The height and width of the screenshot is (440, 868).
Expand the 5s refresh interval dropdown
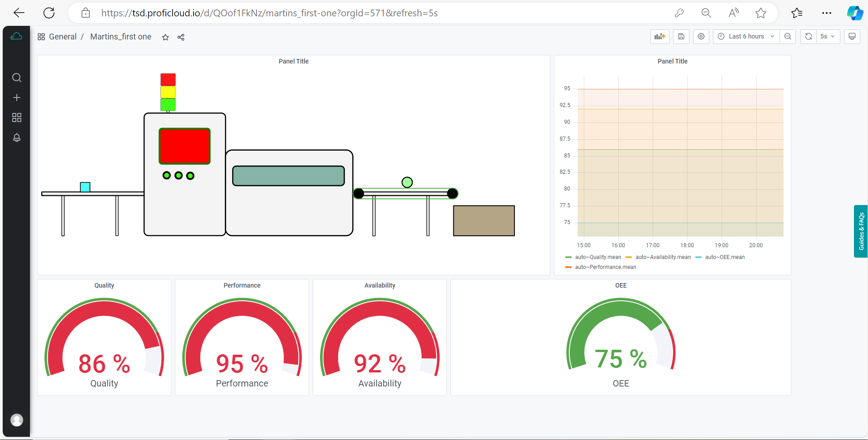(x=828, y=37)
